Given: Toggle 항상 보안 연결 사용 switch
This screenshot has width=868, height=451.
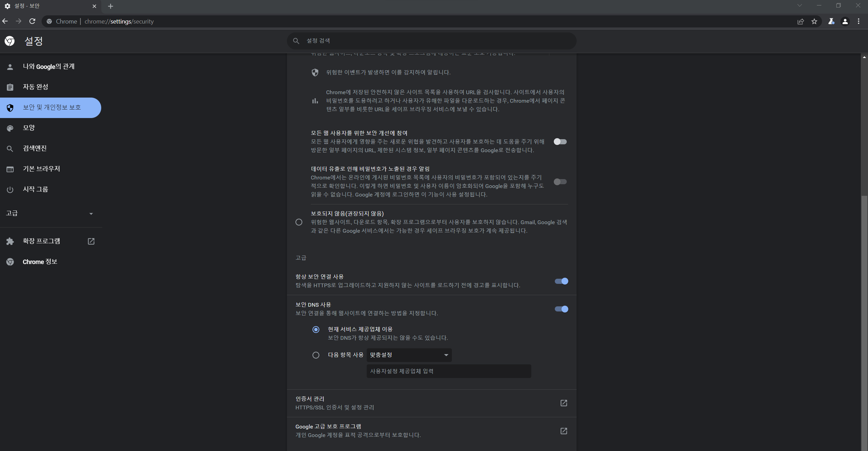Looking at the screenshot, I should pos(561,281).
